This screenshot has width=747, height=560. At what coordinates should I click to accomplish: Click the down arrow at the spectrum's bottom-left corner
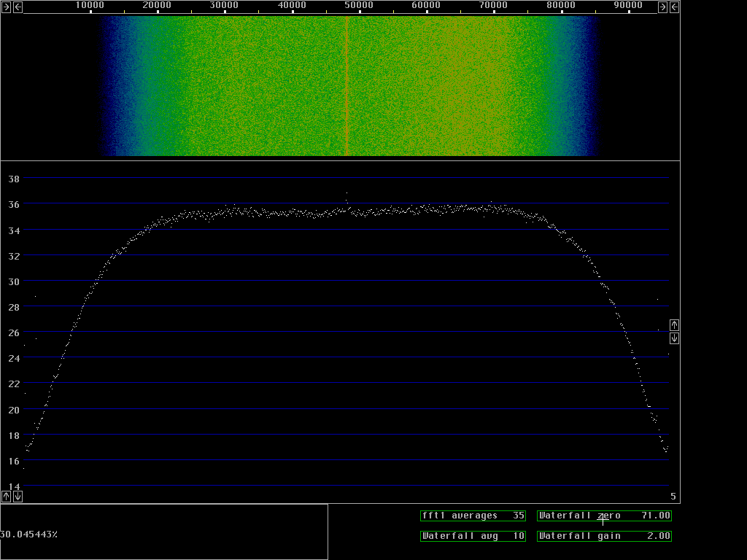click(x=18, y=497)
